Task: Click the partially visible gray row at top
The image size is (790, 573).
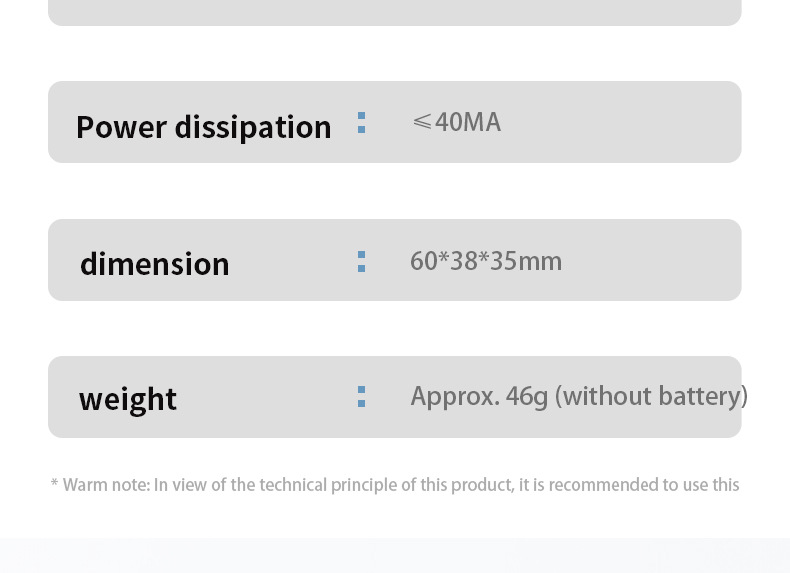Action: 394,12
